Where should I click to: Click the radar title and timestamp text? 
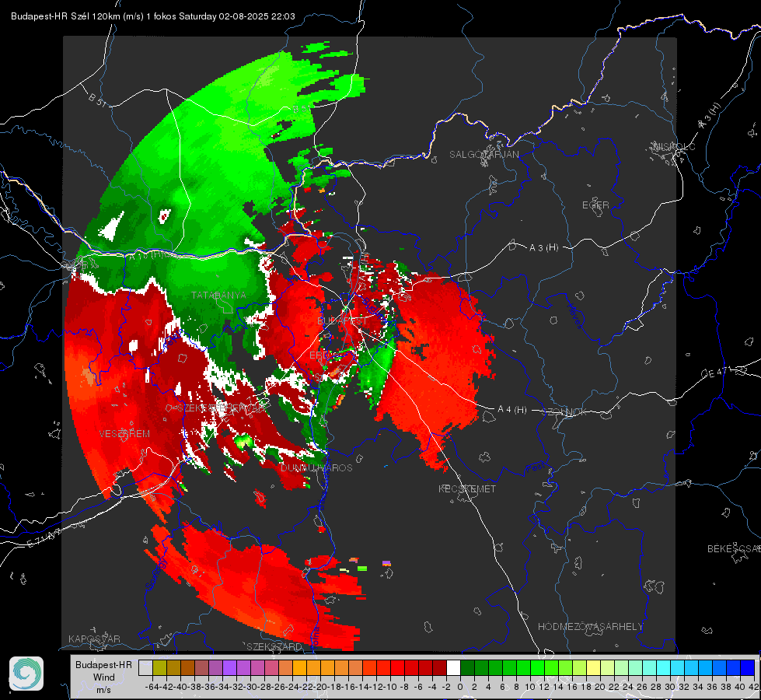click(x=153, y=16)
